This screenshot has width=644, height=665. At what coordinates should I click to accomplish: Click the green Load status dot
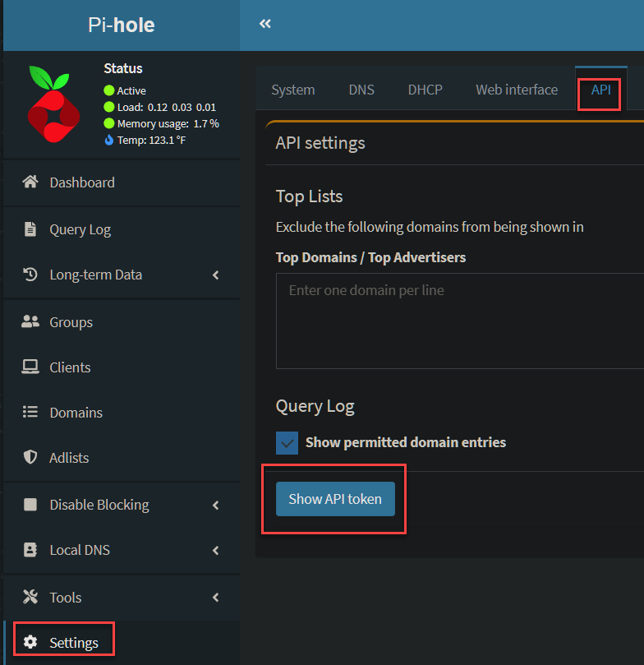coord(109,107)
